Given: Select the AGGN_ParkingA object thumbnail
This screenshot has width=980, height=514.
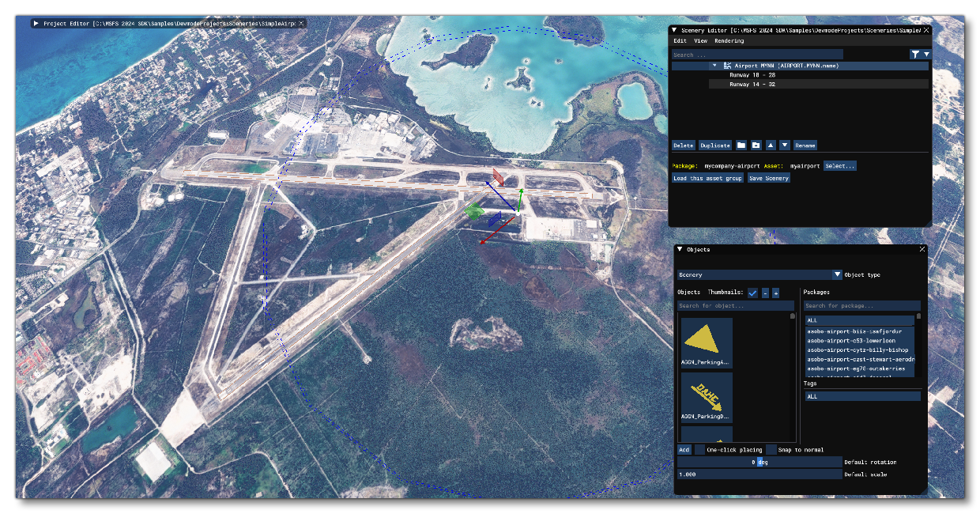Looking at the screenshot, I should (707, 343).
